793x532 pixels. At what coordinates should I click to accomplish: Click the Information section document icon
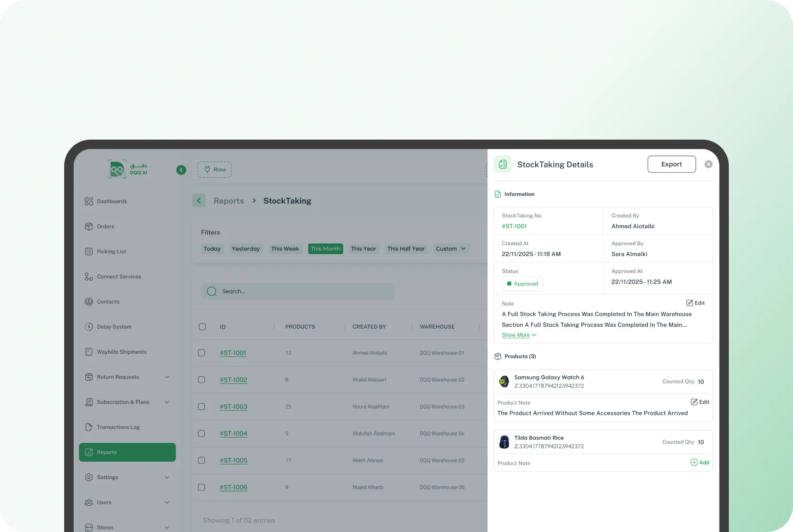498,194
